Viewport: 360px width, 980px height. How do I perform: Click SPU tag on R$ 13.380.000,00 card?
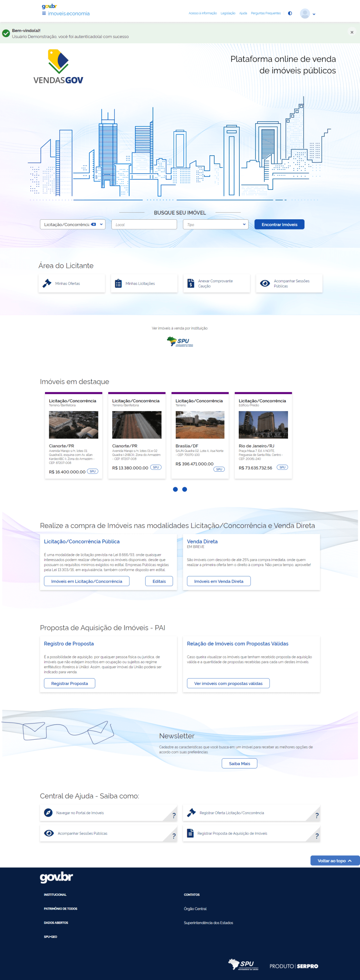click(x=156, y=467)
